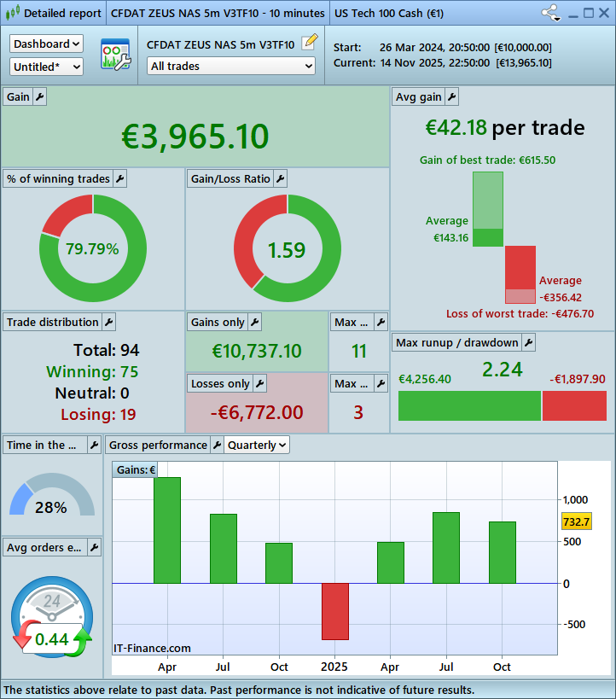Click the -€6,772.00 losses value
Screen dimensions: 616x699
click(x=257, y=412)
